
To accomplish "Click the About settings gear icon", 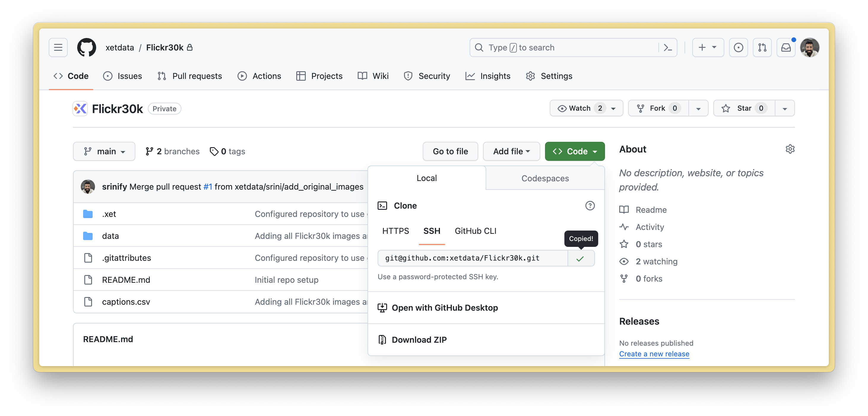I will (790, 149).
